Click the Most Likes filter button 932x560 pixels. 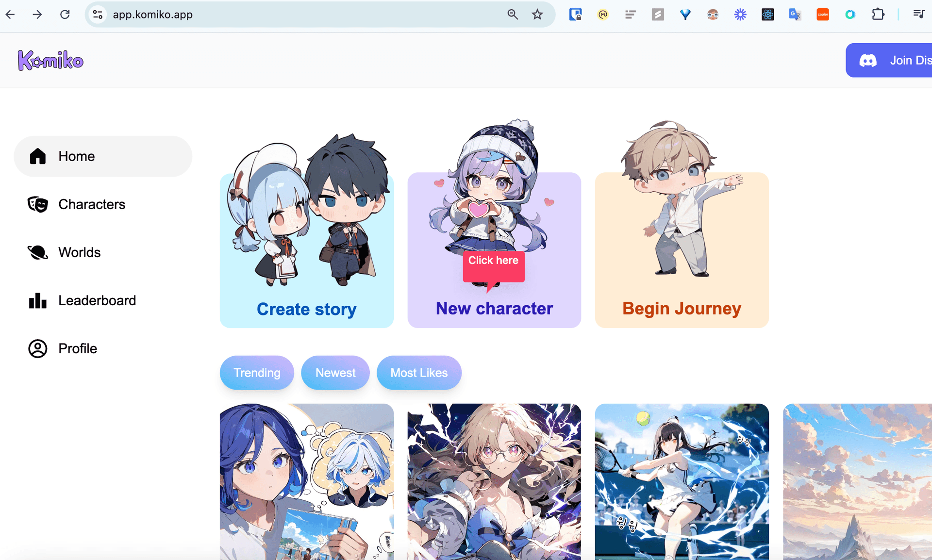(x=418, y=372)
